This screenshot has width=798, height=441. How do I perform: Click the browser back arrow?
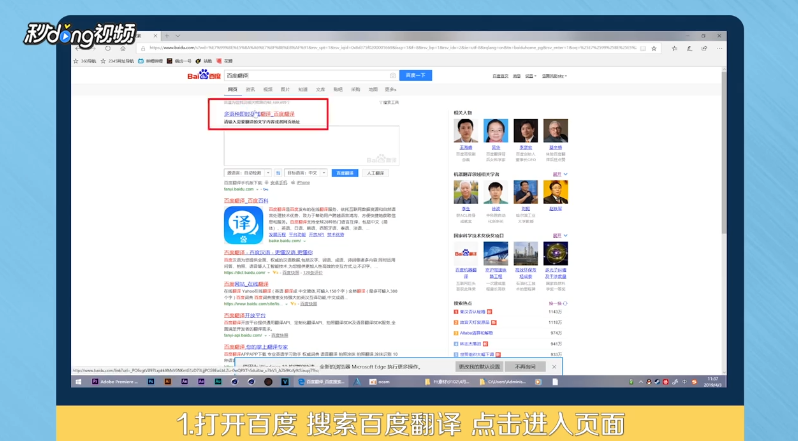[x=77, y=48]
